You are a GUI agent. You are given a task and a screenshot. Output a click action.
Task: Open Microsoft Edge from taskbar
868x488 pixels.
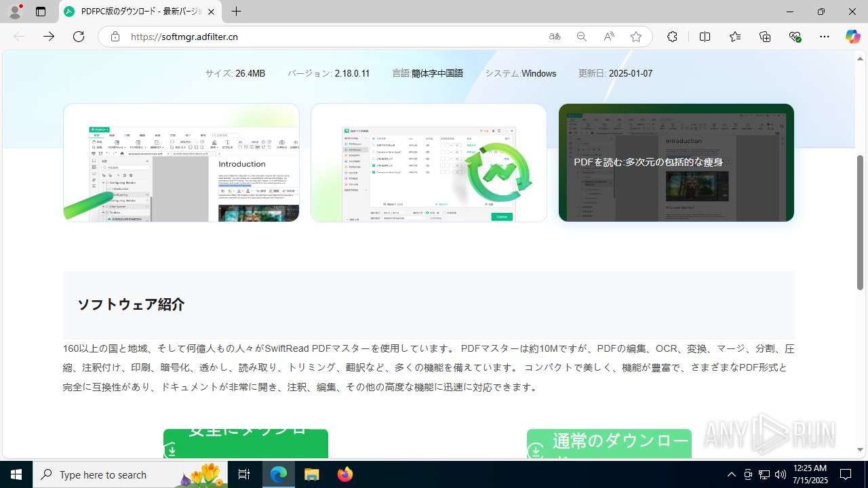click(x=279, y=474)
